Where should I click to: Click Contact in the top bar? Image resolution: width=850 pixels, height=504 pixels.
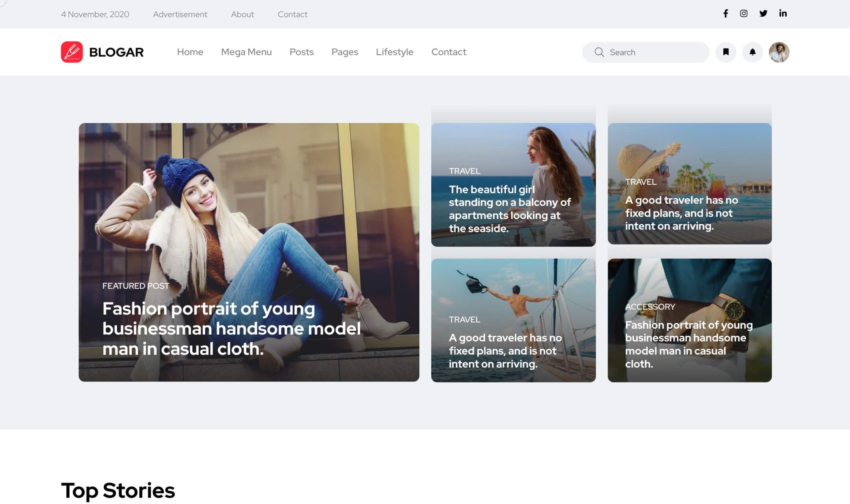coord(292,14)
